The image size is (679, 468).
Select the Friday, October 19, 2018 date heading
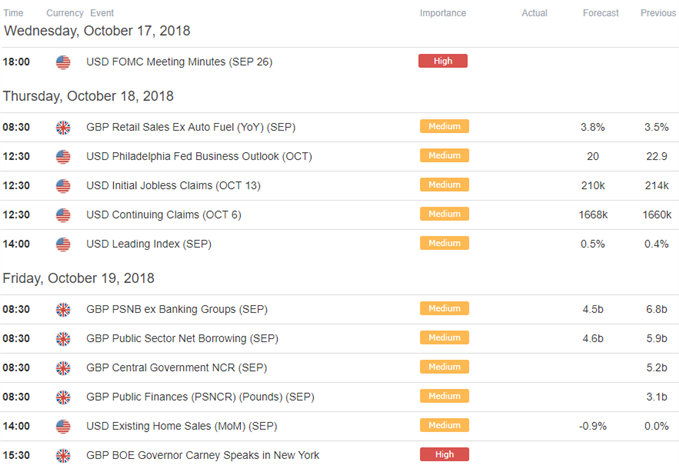point(78,278)
